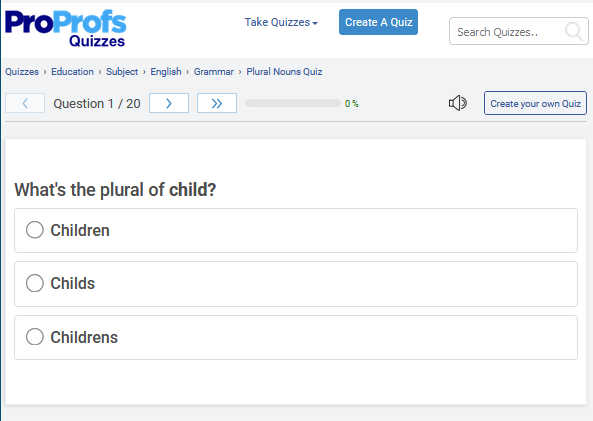Go to previous question arrow

(25, 103)
